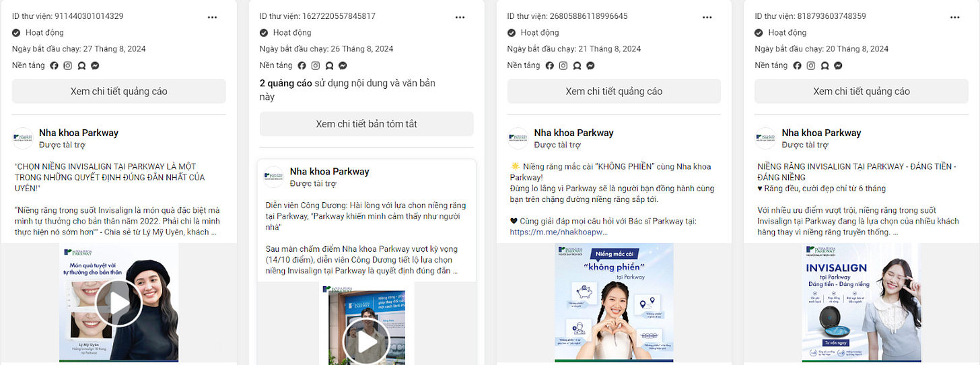Open the INVISALIGN tại Parkway ad image

[x=862, y=303]
